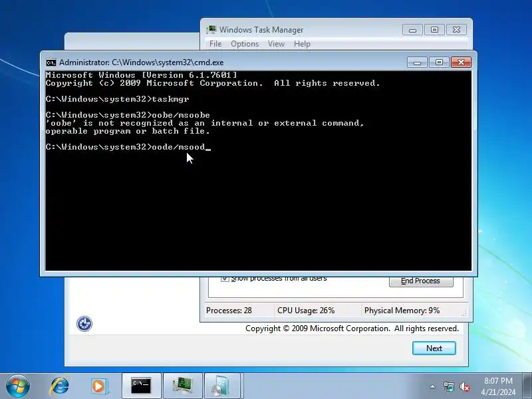The height and width of the screenshot is (399, 532).
Task: Click the current 'oode/msood' prompt line
Action: pyautogui.click(x=128, y=147)
